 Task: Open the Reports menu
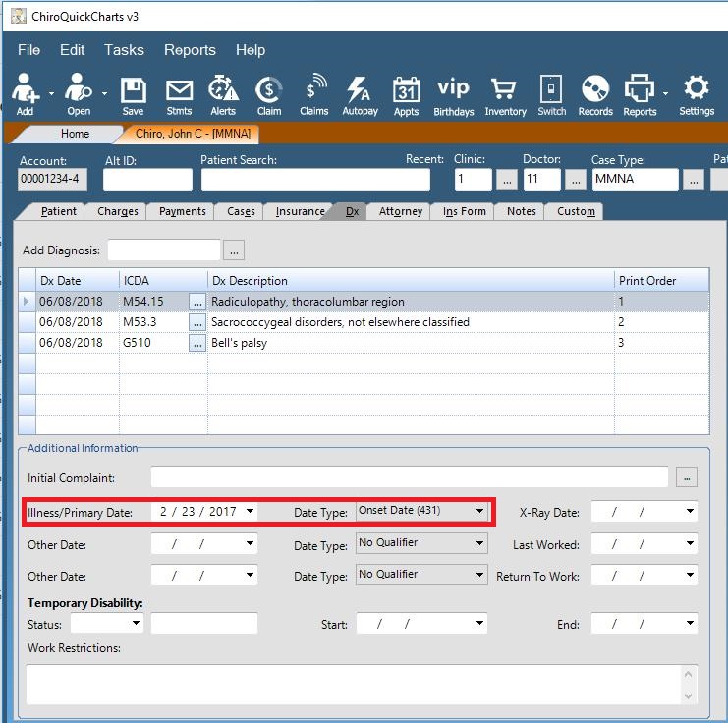(190, 50)
